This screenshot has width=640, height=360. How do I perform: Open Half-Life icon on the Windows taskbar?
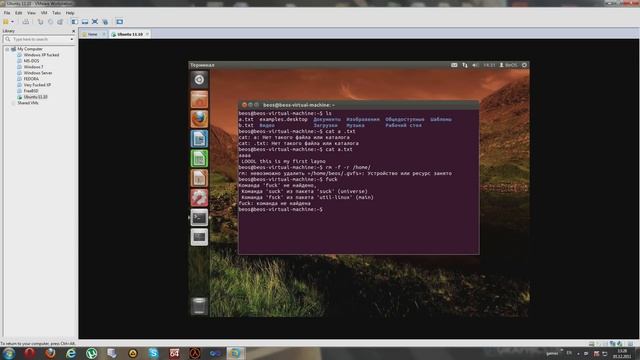click(x=195, y=353)
